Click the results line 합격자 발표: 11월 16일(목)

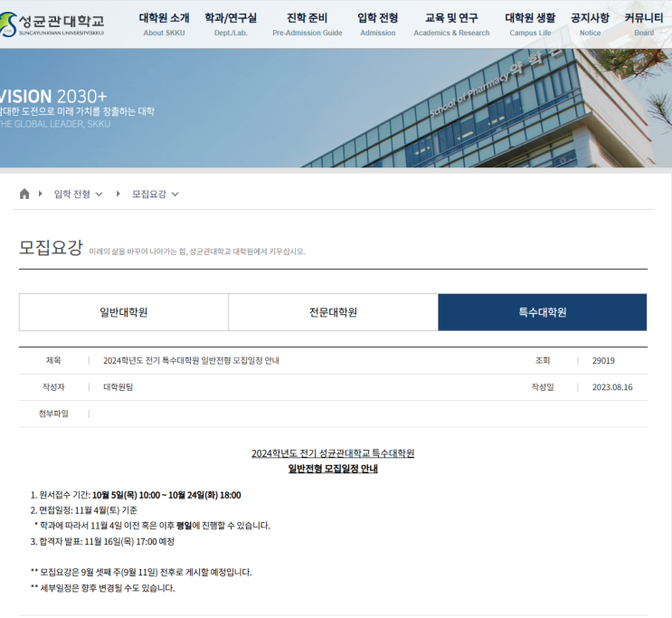coord(102,542)
